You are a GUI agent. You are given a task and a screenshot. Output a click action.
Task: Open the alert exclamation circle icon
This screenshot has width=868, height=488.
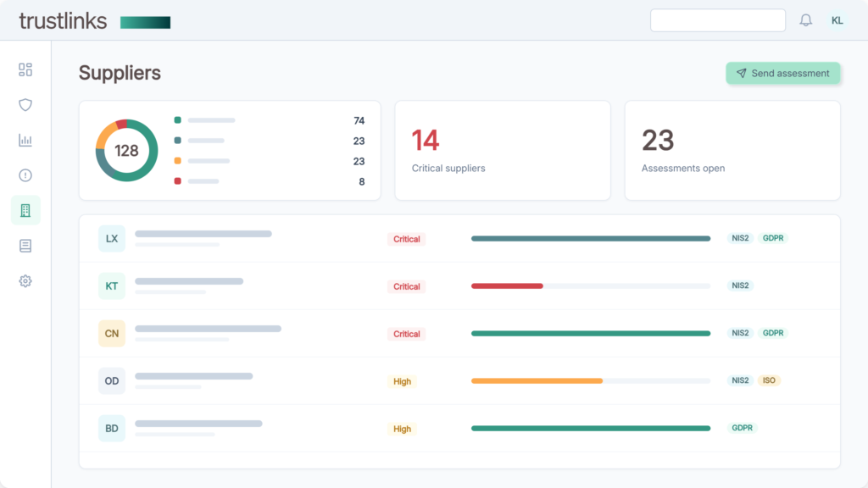pos(25,175)
